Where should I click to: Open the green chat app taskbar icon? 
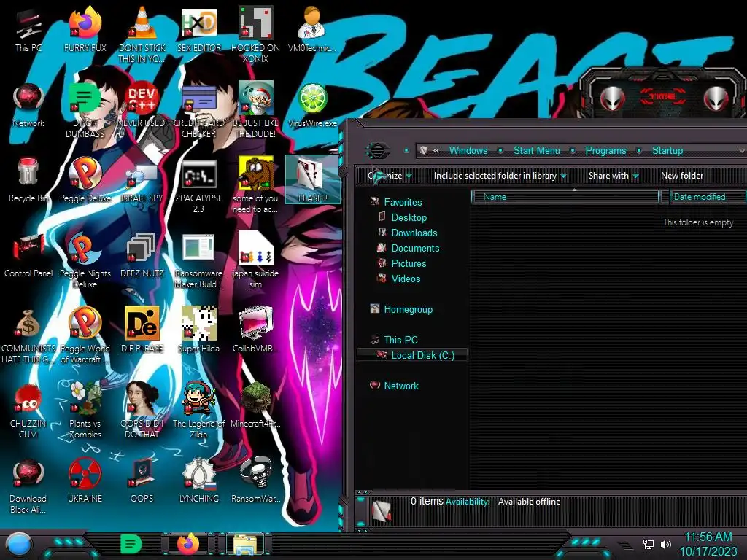(131, 544)
